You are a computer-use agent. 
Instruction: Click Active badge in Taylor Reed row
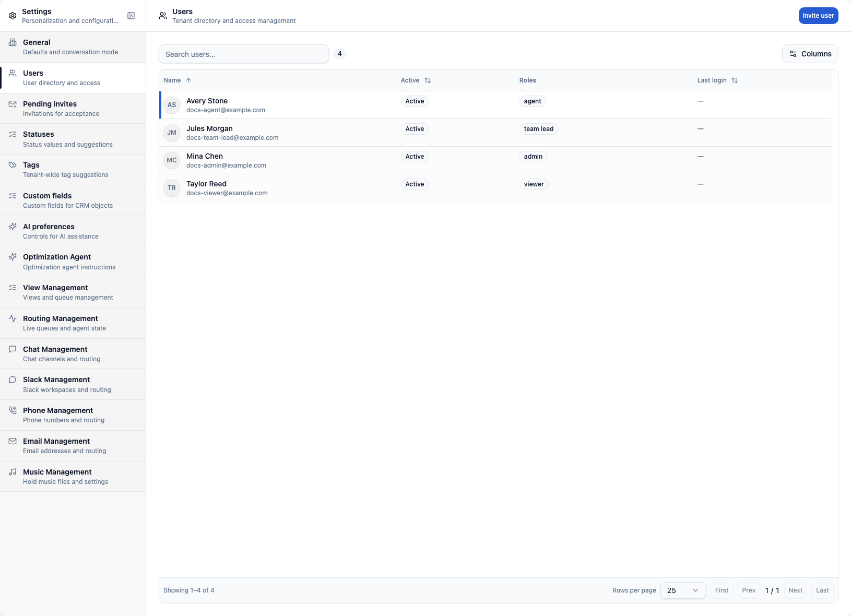point(415,184)
